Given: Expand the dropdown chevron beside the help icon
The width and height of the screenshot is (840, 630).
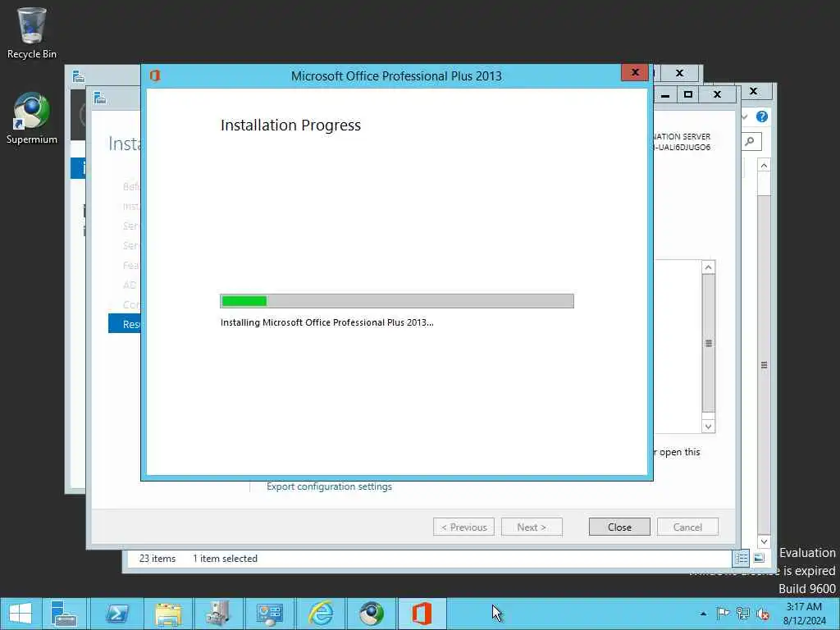Looking at the screenshot, I should tap(745, 116).
